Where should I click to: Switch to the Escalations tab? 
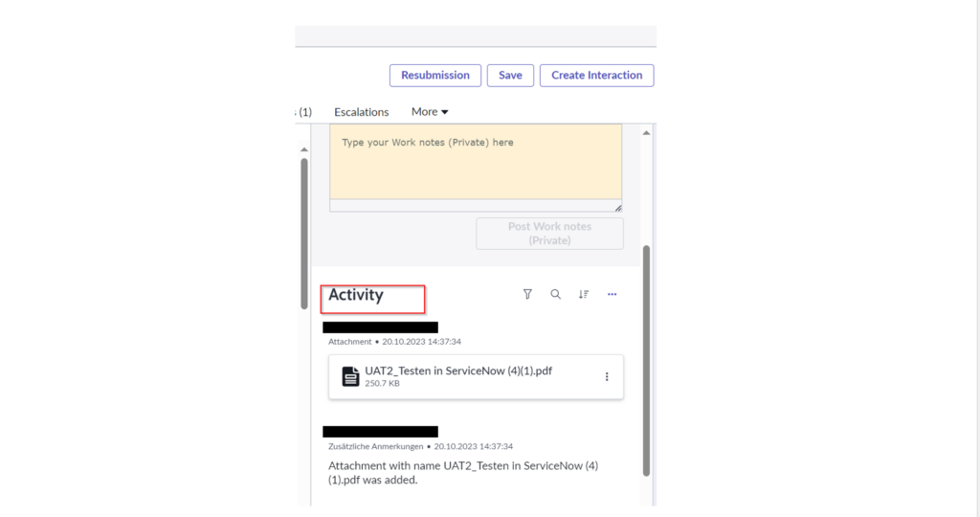pyautogui.click(x=361, y=112)
